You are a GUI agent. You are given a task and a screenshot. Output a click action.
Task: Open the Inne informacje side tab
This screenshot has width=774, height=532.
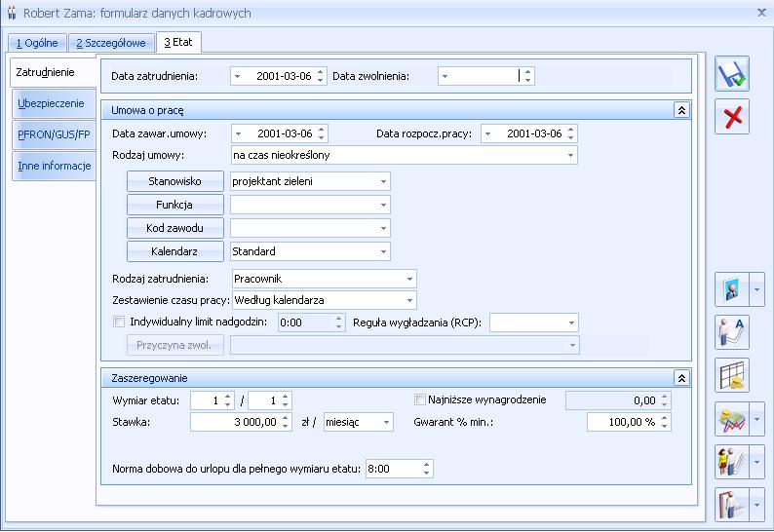coord(54,166)
